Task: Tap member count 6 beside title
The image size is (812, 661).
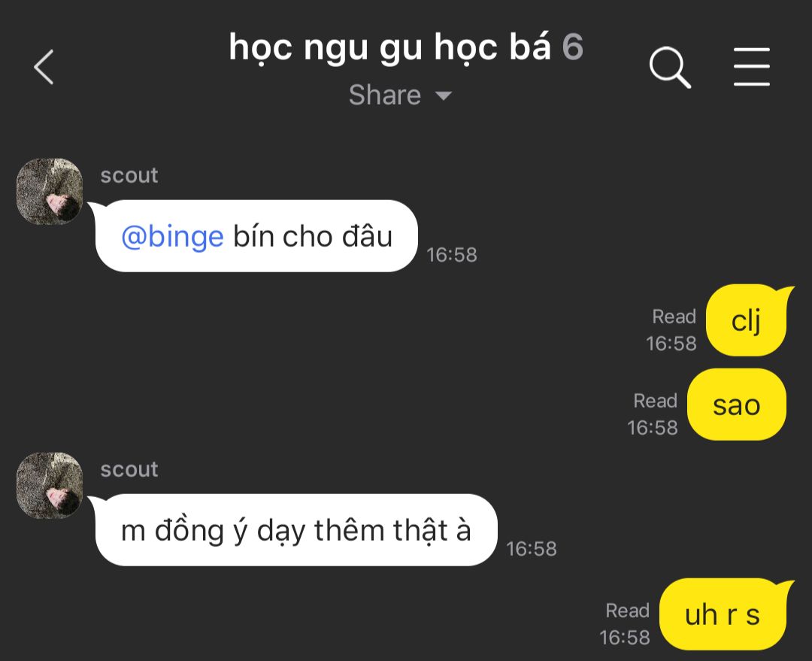Action: (573, 47)
